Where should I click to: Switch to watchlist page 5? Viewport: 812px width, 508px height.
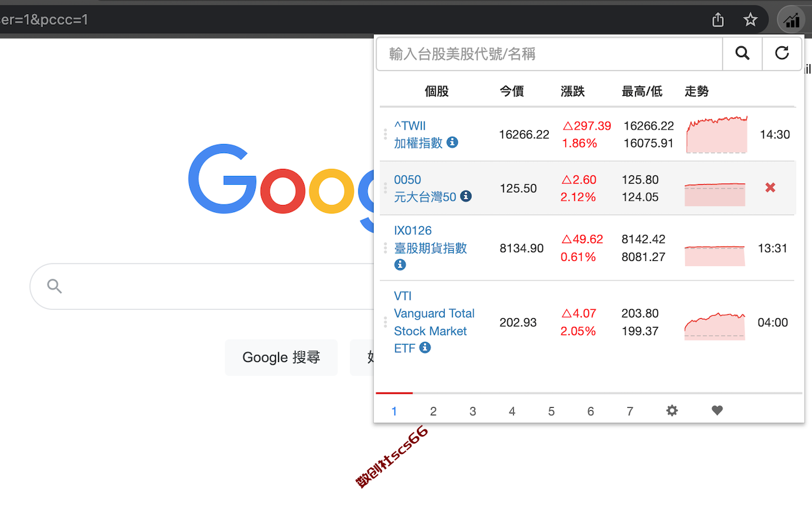click(551, 411)
